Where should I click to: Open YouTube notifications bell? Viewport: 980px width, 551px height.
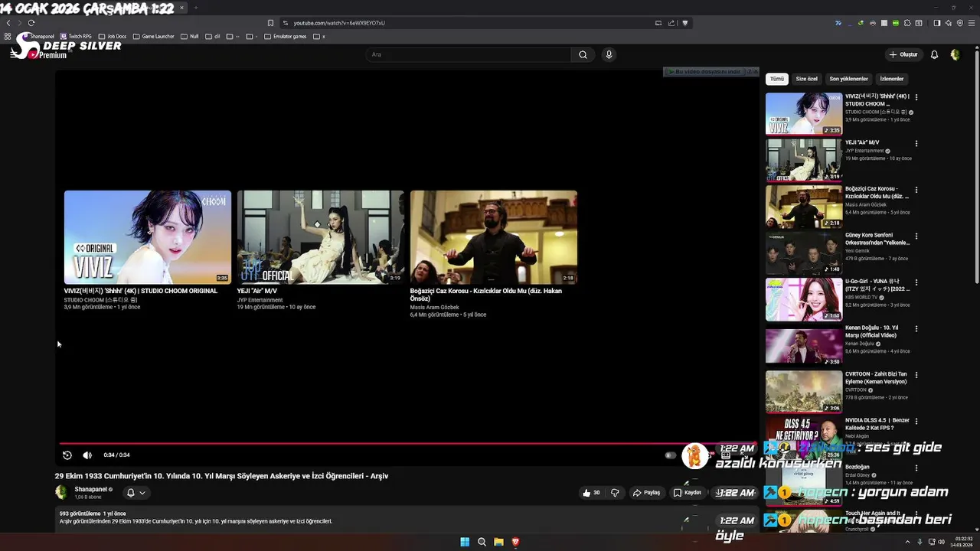tap(934, 54)
